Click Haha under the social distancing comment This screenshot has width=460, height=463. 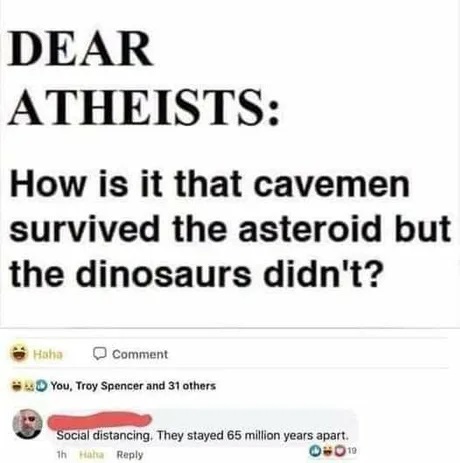[92, 454]
